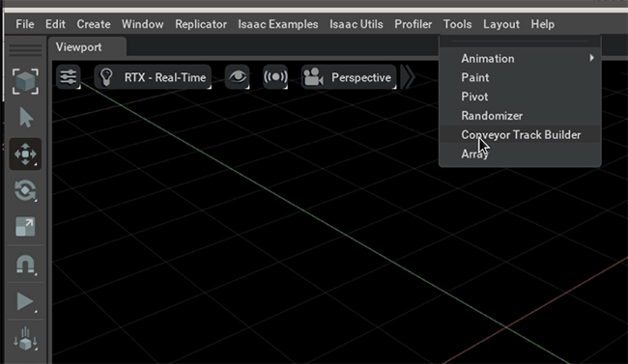Open the Profiler menu
The image size is (628, 364).
pyautogui.click(x=413, y=24)
